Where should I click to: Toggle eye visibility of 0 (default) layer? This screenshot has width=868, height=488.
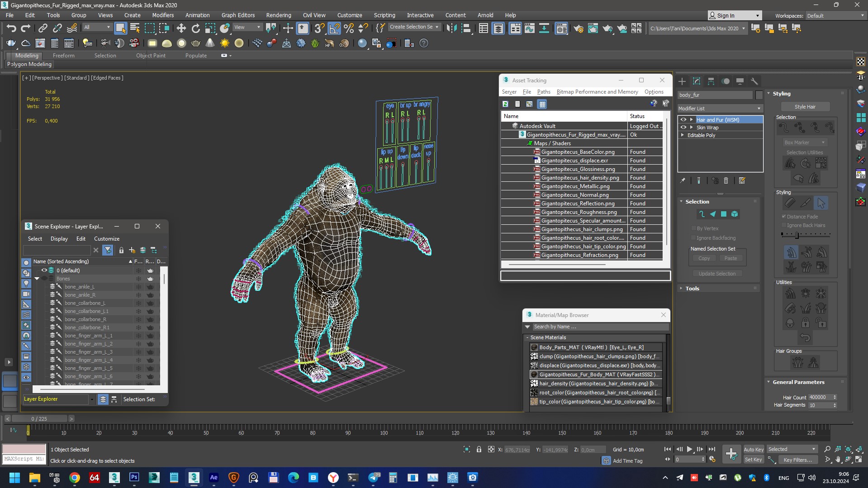[x=44, y=270]
